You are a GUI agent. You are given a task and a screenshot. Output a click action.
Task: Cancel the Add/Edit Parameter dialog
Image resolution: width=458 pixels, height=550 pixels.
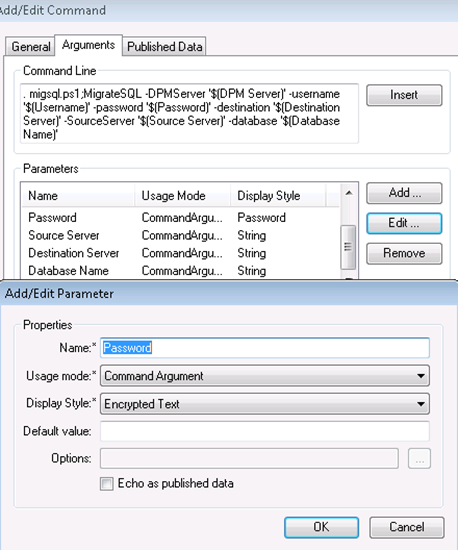click(x=406, y=527)
